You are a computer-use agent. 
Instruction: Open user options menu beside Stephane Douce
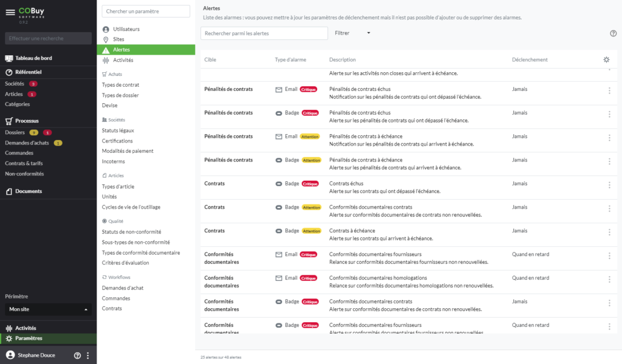point(88,356)
